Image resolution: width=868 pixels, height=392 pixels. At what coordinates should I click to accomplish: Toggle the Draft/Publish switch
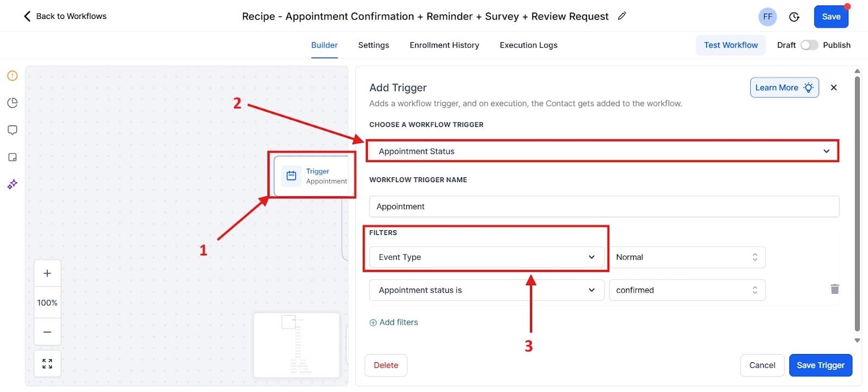[809, 45]
